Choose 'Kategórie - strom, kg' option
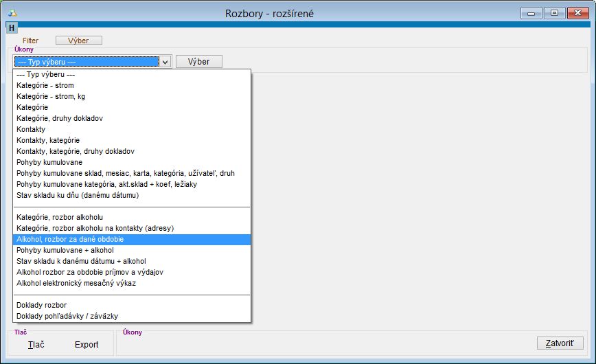The width and height of the screenshot is (596, 364). pyautogui.click(x=51, y=97)
